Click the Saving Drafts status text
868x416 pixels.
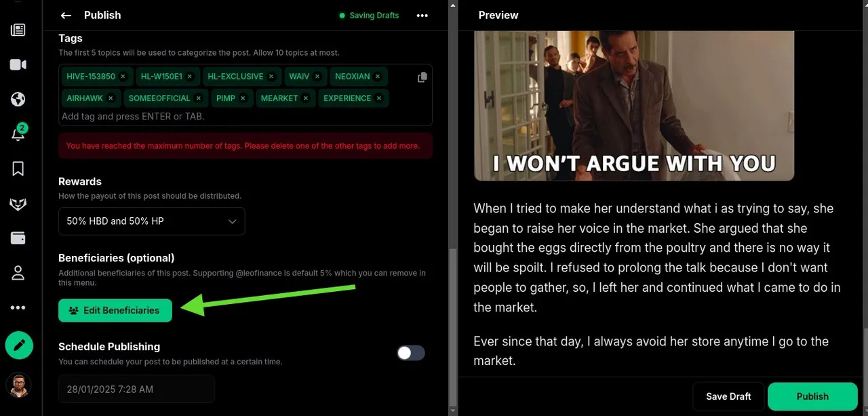[x=374, y=15]
